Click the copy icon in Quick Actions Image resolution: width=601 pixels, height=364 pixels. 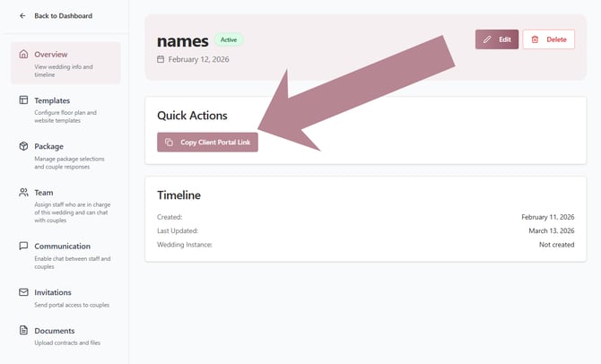pyautogui.click(x=169, y=143)
